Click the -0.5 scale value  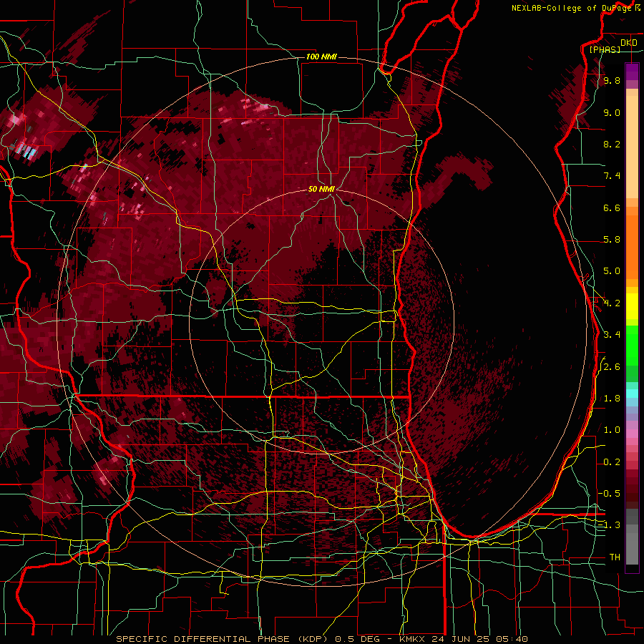tap(609, 494)
